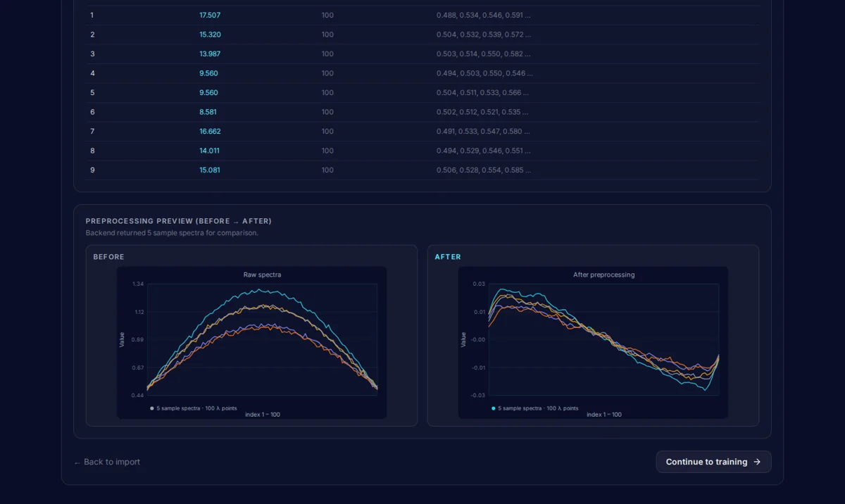Click the 0.03 axis label in After chart
This screenshot has width=845, height=504.
[479, 284]
